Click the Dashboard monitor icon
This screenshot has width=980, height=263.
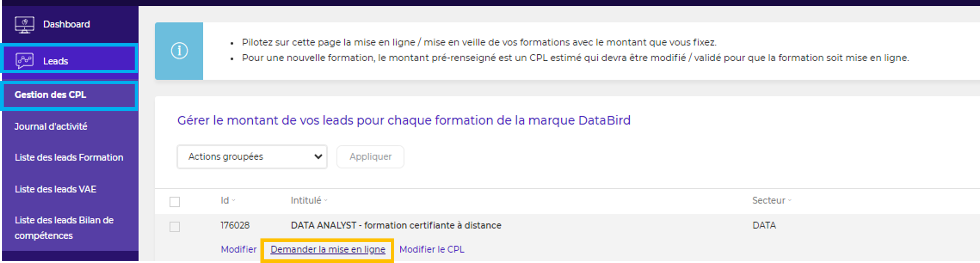point(25,24)
